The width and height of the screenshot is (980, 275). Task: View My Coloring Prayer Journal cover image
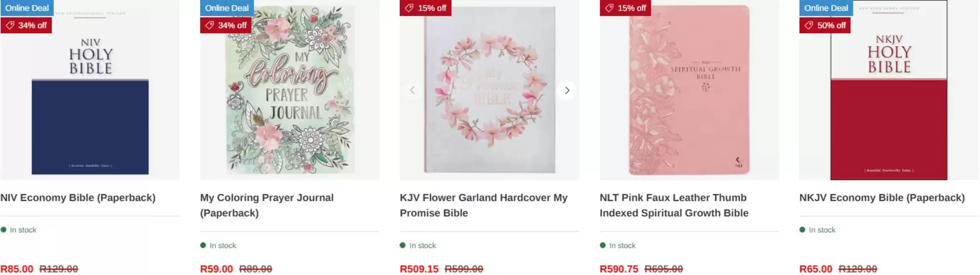290,98
